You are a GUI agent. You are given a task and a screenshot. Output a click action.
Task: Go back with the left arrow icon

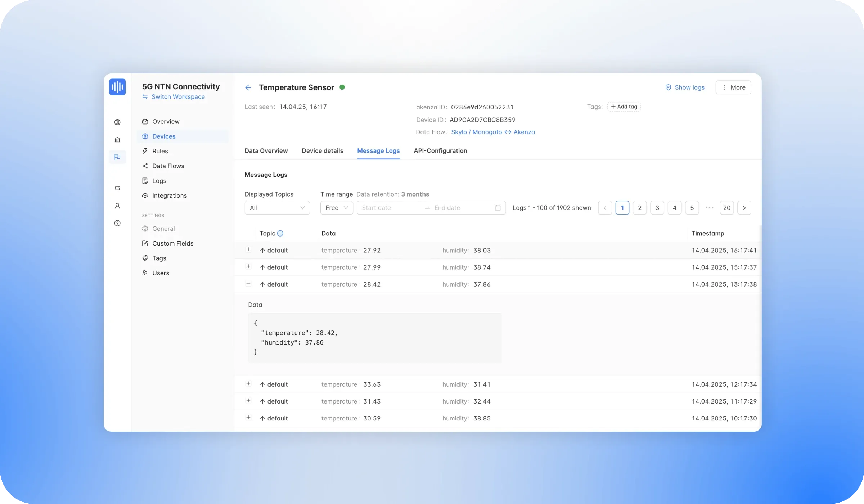pyautogui.click(x=248, y=87)
